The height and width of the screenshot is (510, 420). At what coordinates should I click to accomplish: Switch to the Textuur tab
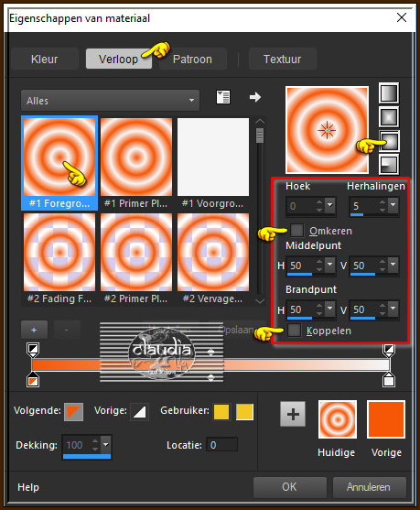tap(282, 60)
